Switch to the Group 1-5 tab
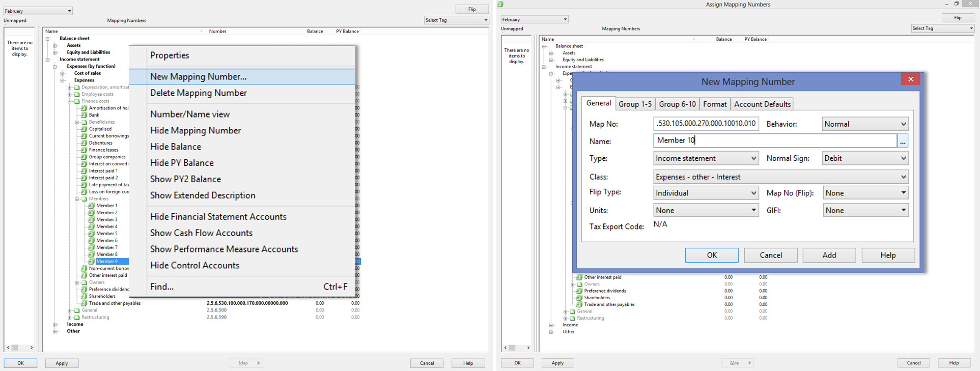This screenshot has height=371, width=980. tap(635, 104)
